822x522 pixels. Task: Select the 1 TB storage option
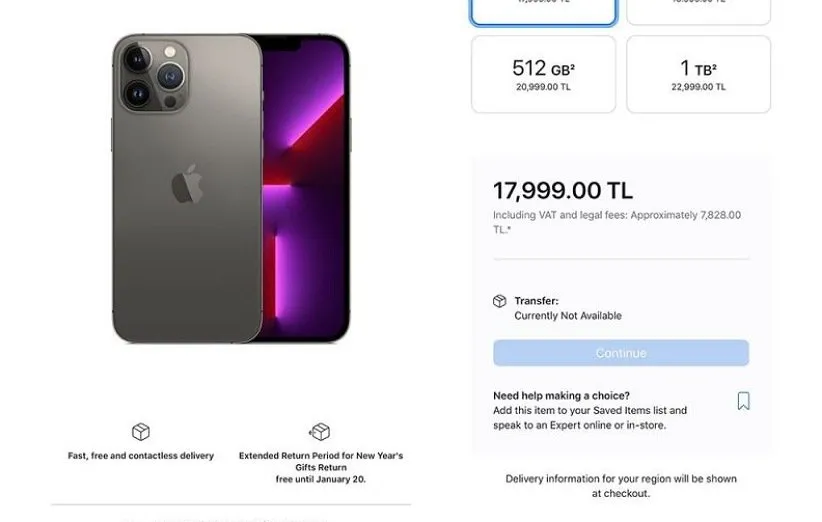click(x=698, y=74)
